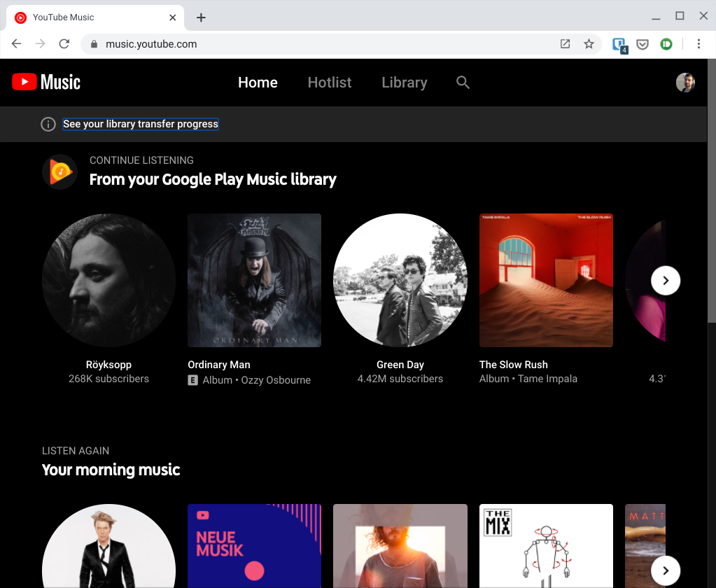This screenshot has width=716, height=588.
Task: Switch to the Hotlist tab
Action: [x=329, y=83]
